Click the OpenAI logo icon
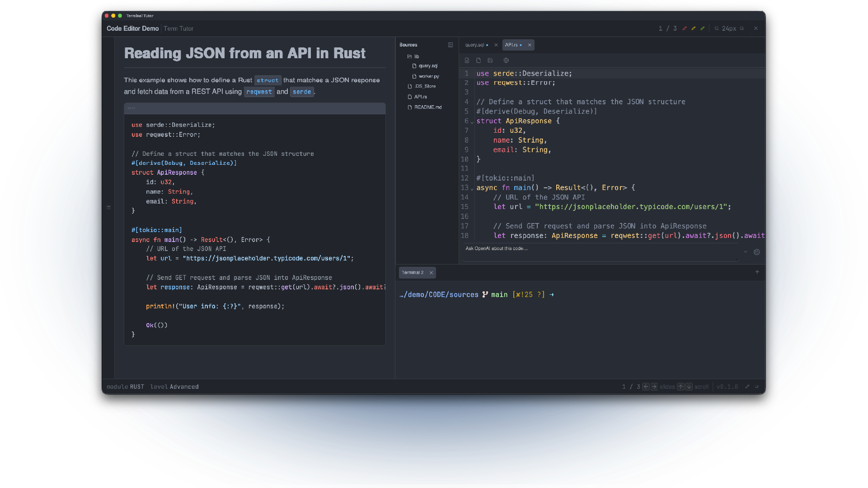 click(x=757, y=252)
